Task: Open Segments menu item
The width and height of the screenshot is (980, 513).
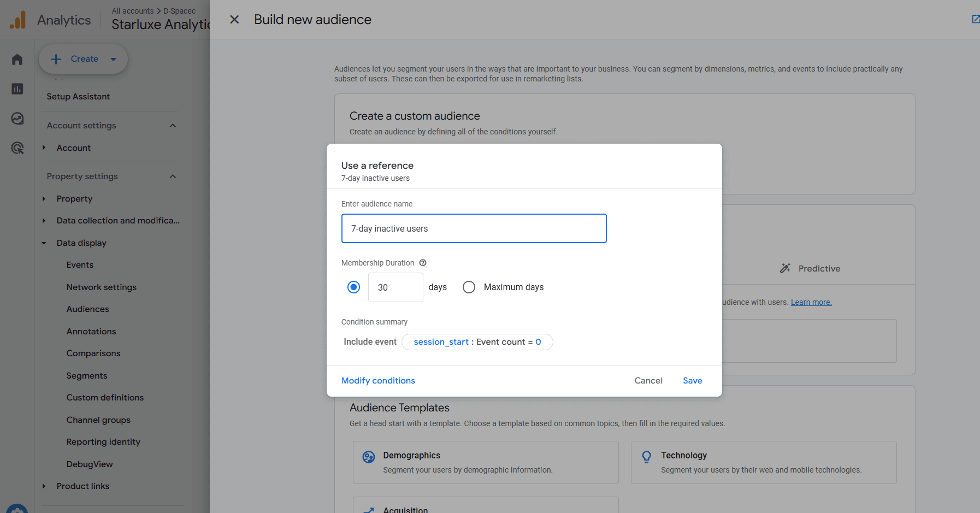Action: (87, 376)
